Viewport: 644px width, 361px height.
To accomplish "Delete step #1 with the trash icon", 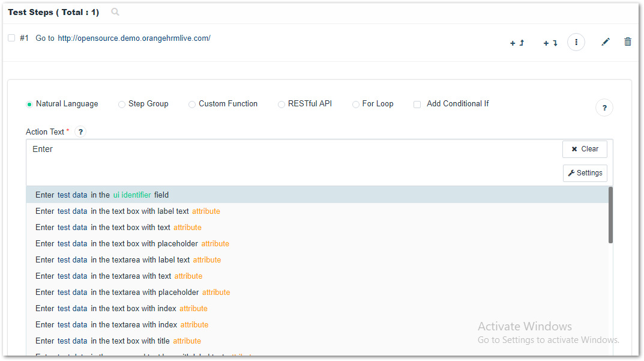I will coord(628,41).
